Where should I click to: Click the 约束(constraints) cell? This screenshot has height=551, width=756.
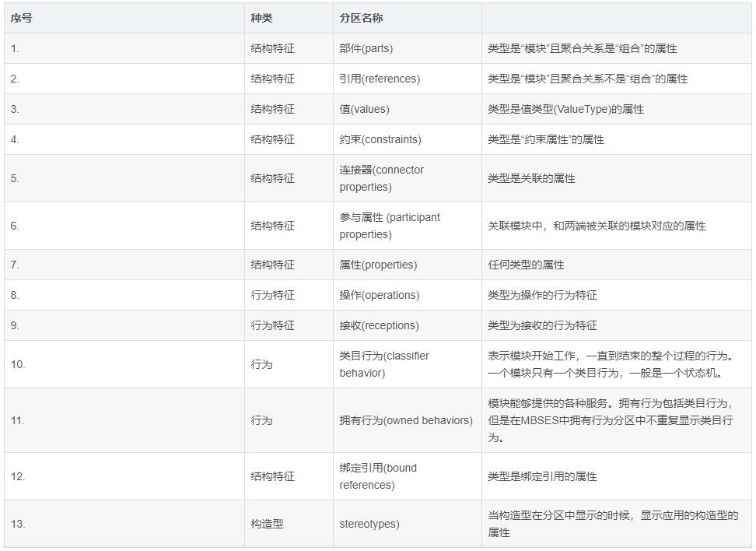pos(408,139)
